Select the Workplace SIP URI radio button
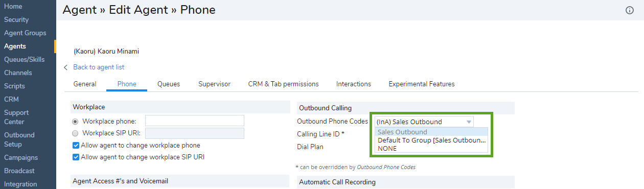This screenshot has height=189, width=644. (76, 133)
